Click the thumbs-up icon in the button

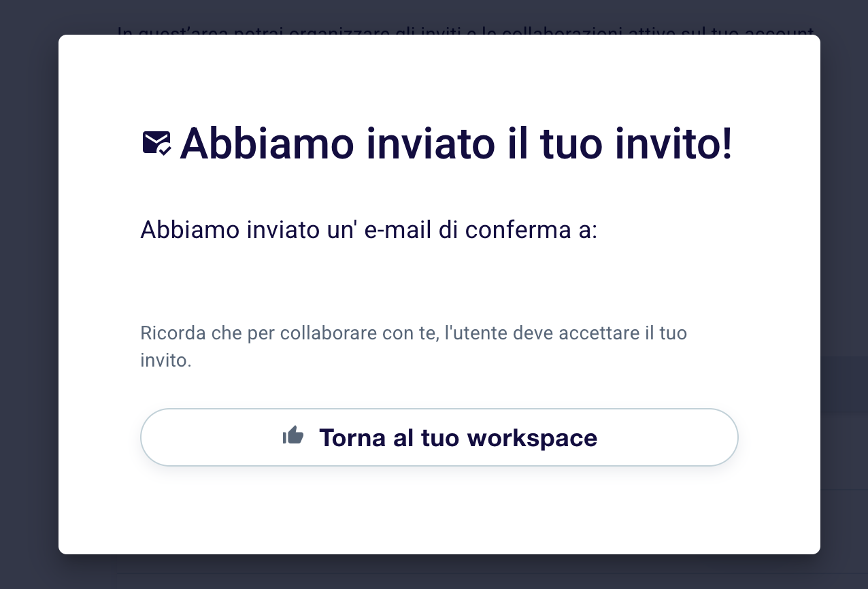point(293,435)
